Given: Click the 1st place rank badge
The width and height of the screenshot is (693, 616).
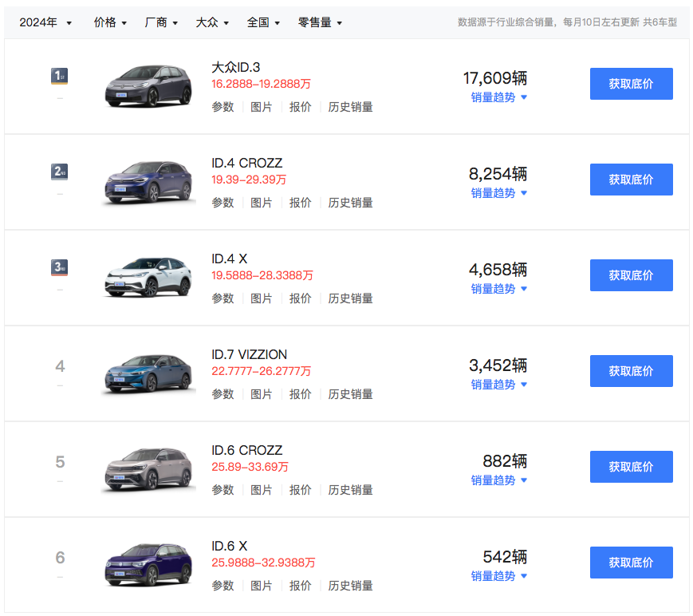Looking at the screenshot, I should point(59,76).
